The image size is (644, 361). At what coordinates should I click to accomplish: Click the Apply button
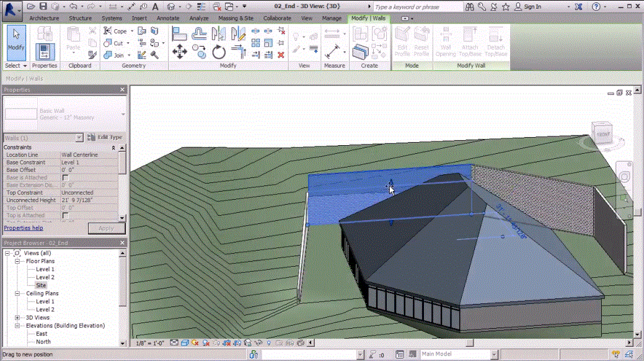[107, 228]
